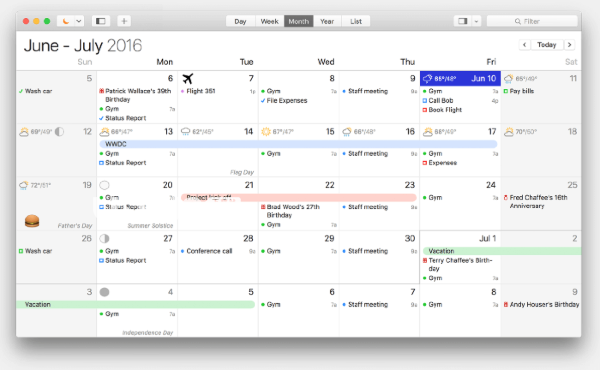
Task: Check the Book Flight task checkbox
Action: 425,110
